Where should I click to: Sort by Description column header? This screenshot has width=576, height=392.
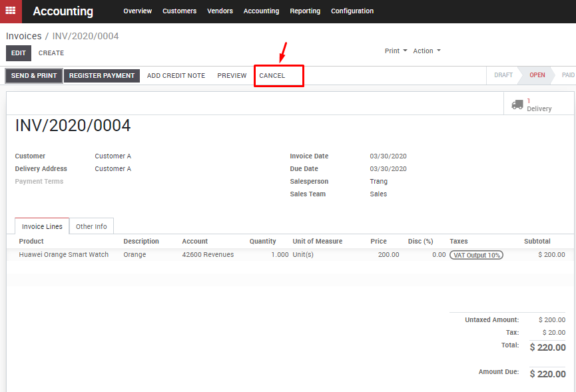(x=141, y=241)
